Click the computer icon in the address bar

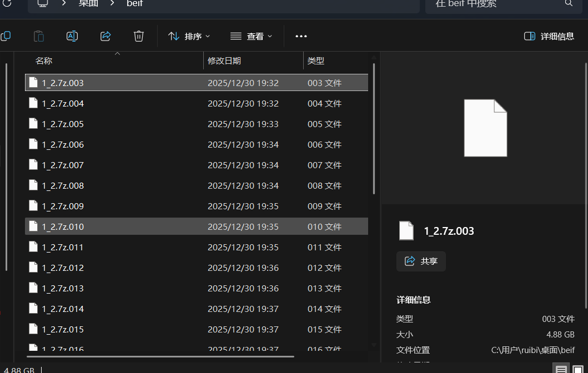click(x=43, y=3)
